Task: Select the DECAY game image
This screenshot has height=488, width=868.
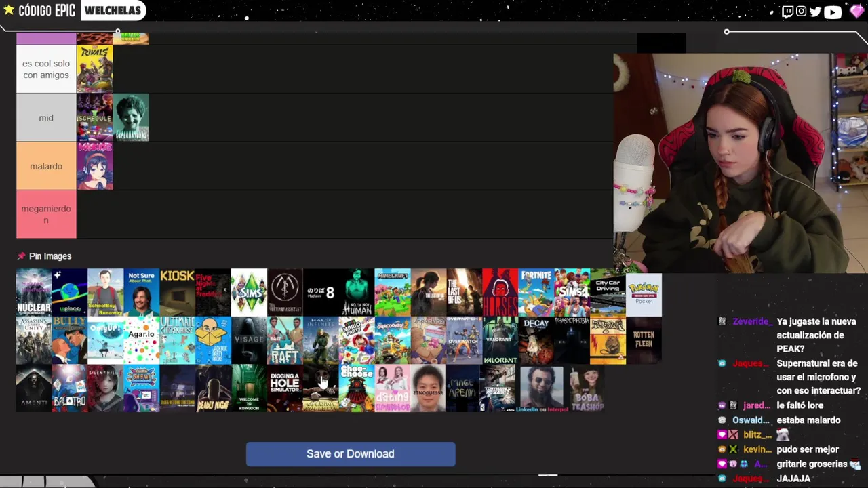Action: [x=536, y=340]
